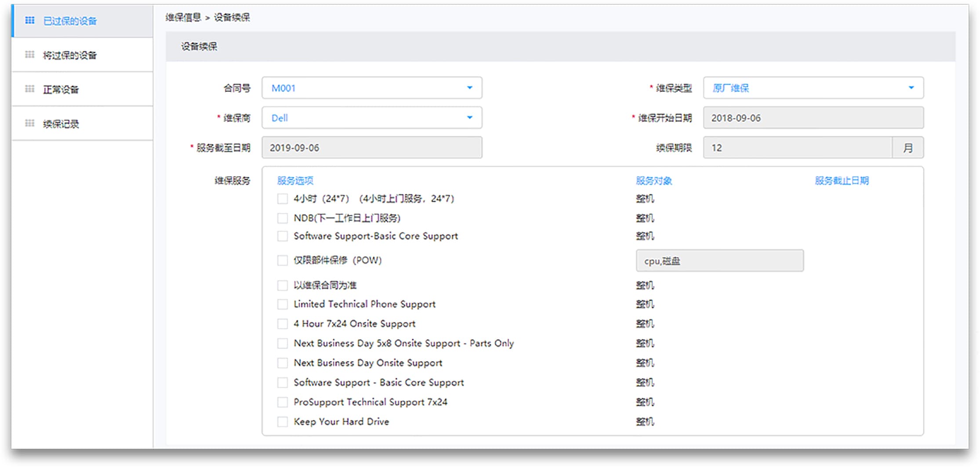This screenshot has height=467, width=980.
Task: Click the 维保开始日期 date field
Action: tap(813, 118)
